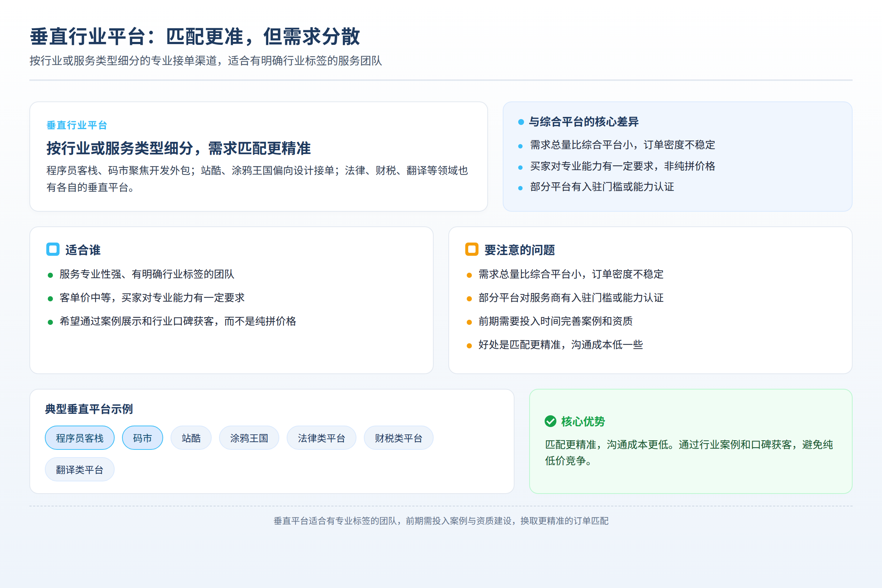Click the 典型垂直平台示例 heading
This screenshot has height=588, width=882.
pos(89,409)
